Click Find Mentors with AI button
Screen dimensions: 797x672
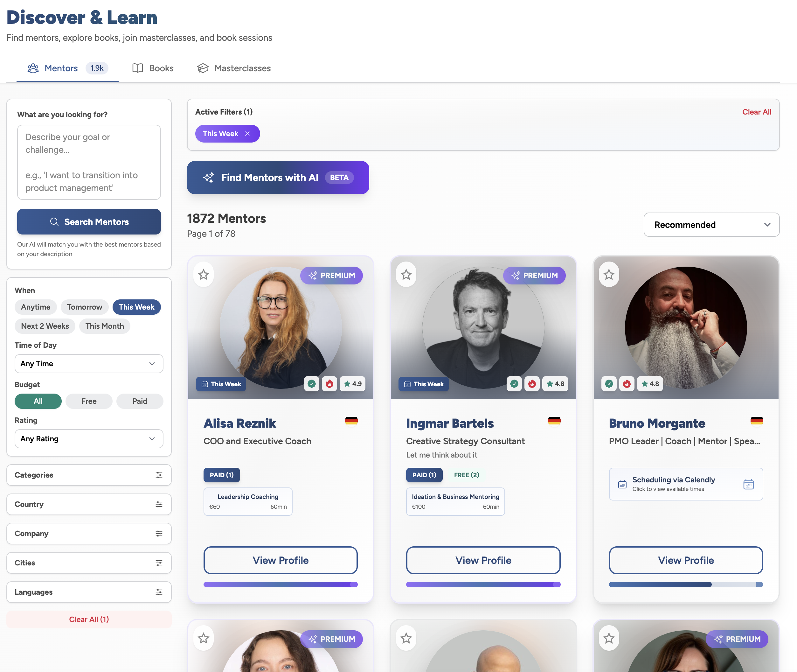[x=278, y=178]
